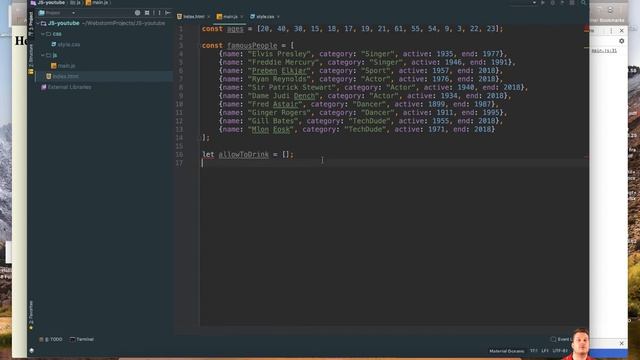Screen dimensions: 640x360
Task: Click the ages variable on line 1
Action: [235, 29]
